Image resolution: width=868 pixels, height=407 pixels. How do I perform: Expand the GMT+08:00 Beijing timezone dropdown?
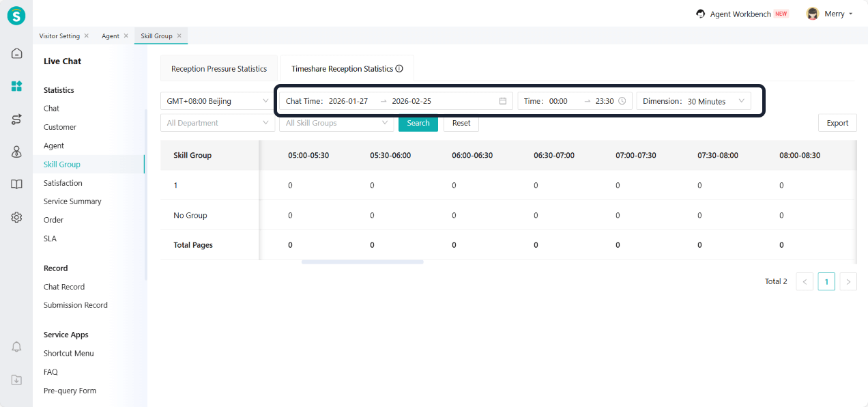[x=216, y=101]
